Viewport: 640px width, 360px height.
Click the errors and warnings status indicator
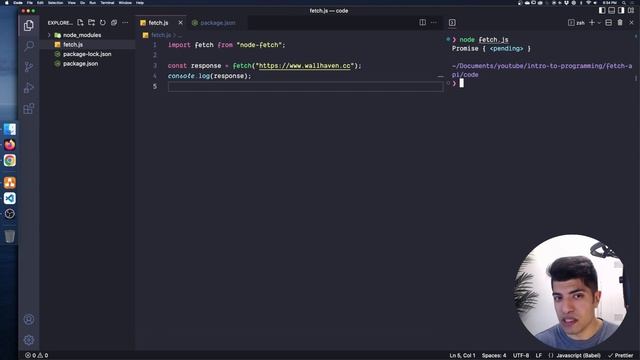coord(36,355)
